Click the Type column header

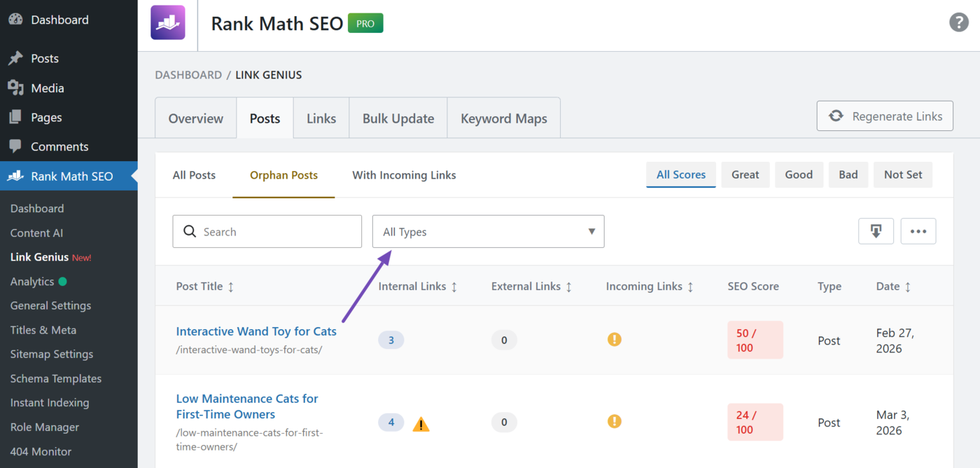coord(829,287)
